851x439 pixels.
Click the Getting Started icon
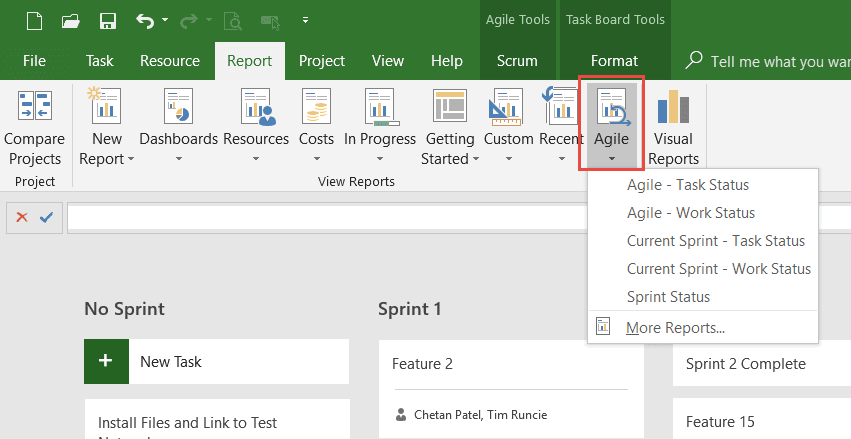click(x=450, y=106)
